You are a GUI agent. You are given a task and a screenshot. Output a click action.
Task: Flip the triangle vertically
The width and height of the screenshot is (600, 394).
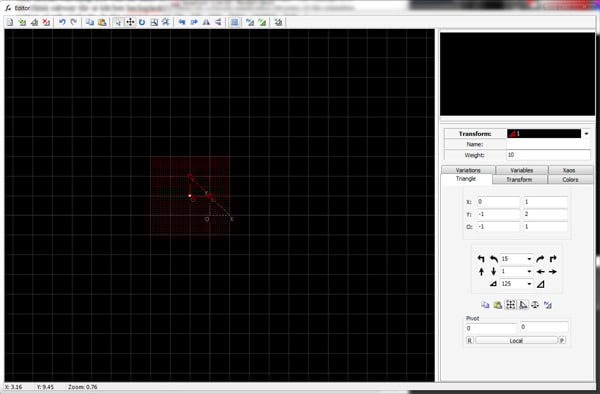point(218,22)
